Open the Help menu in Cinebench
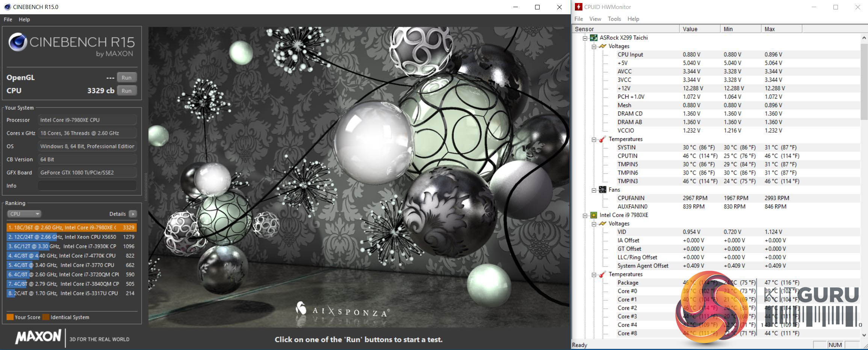The image size is (868, 350). (x=24, y=20)
